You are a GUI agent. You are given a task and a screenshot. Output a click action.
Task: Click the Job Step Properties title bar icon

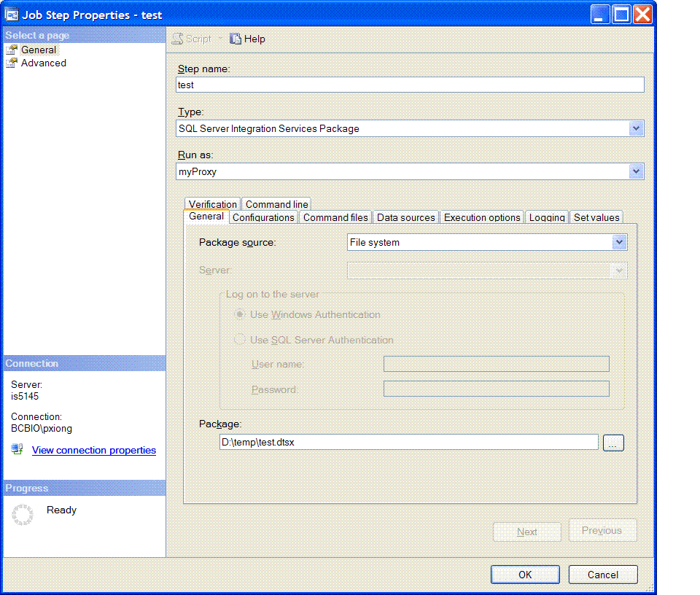click(x=11, y=15)
